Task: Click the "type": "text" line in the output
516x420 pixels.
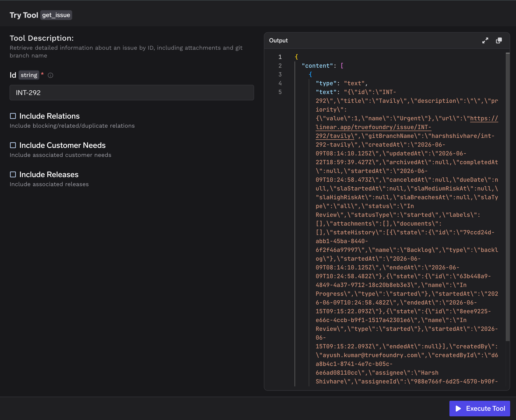Action: pyautogui.click(x=342, y=83)
